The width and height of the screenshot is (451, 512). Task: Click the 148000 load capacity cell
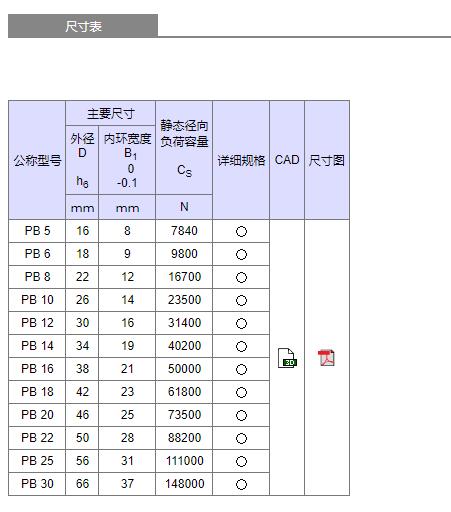click(x=184, y=484)
